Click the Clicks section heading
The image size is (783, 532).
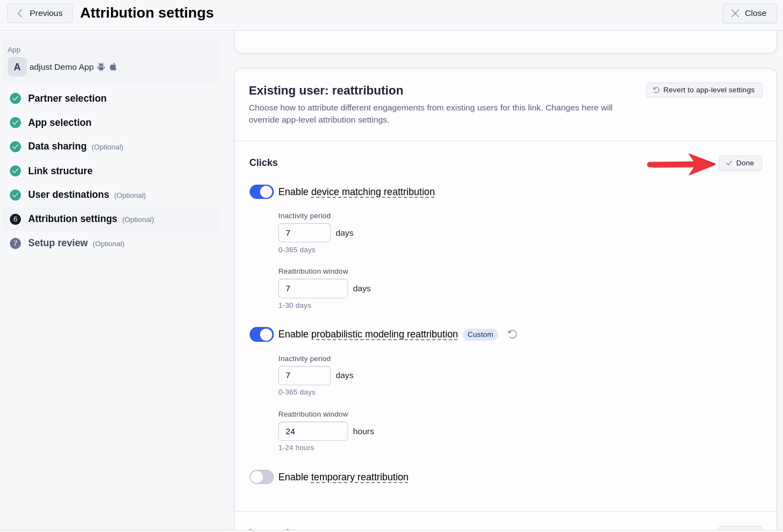263,163
